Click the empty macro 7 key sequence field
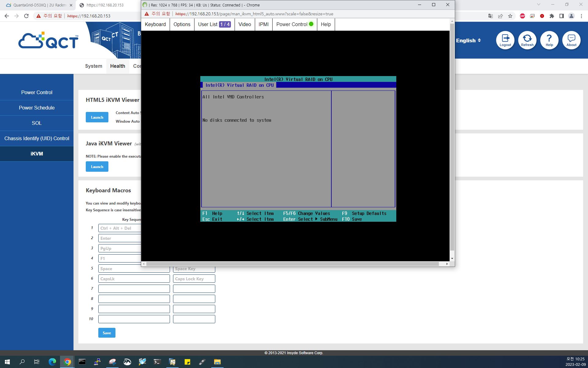Image resolution: width=588 pixels, height=368 pixels. pos(134,289)
